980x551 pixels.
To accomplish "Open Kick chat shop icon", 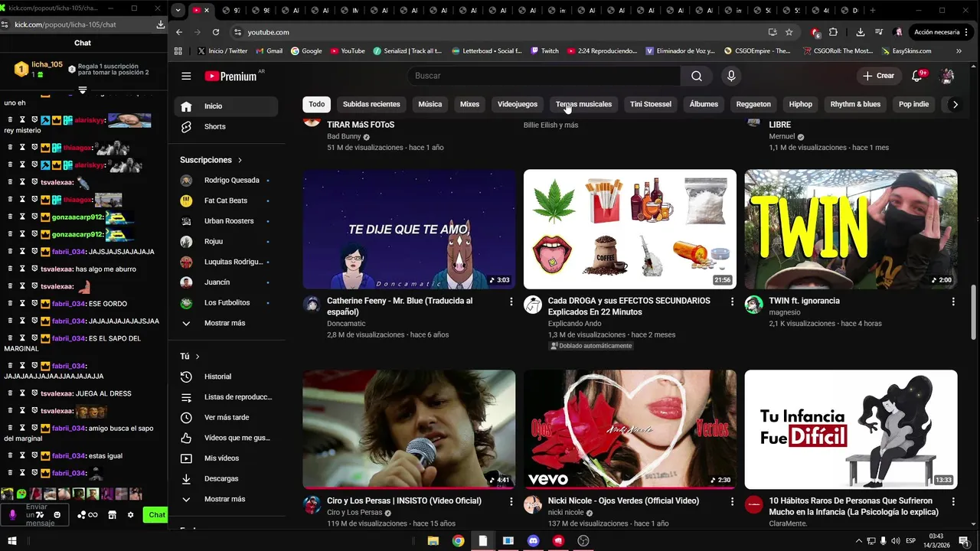I will 112,515.
